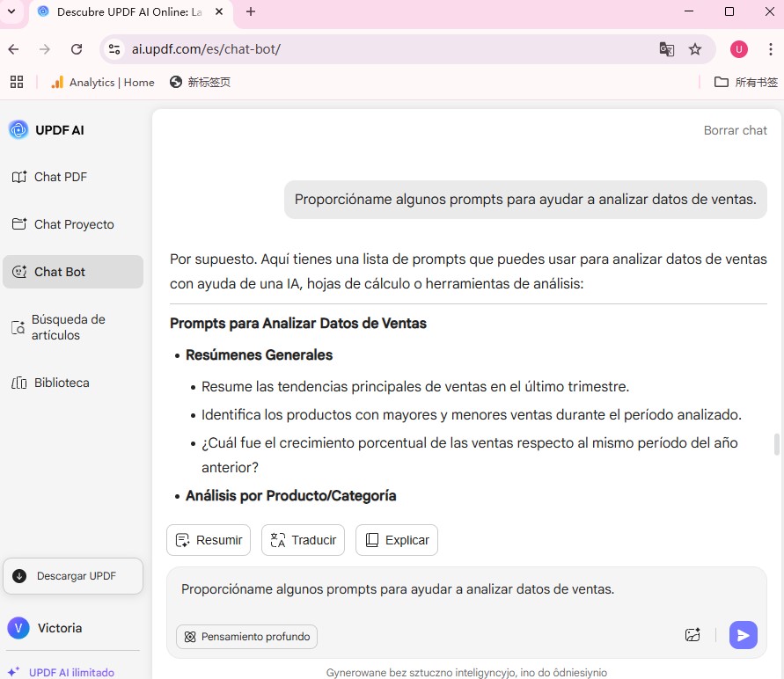Click the Biblioteca books icon
Image resolution: width=784 pixels, height=679 pixels.
(x=19, y=383)
